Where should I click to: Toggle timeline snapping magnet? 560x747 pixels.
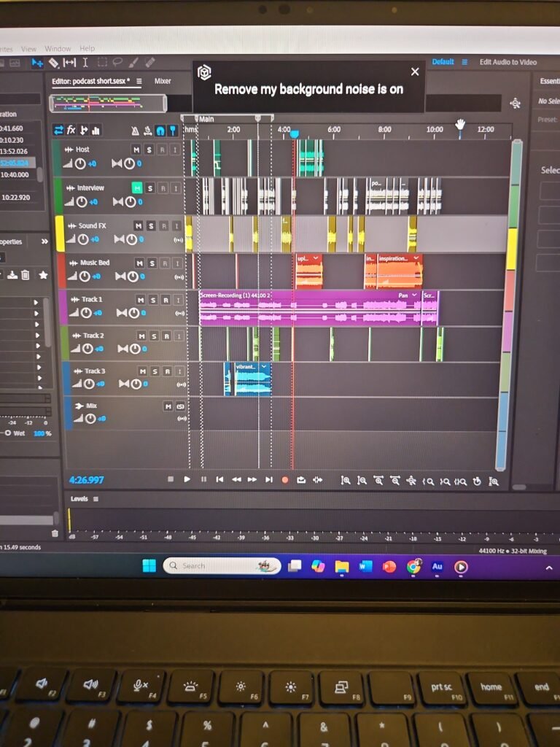coord(160,131)
